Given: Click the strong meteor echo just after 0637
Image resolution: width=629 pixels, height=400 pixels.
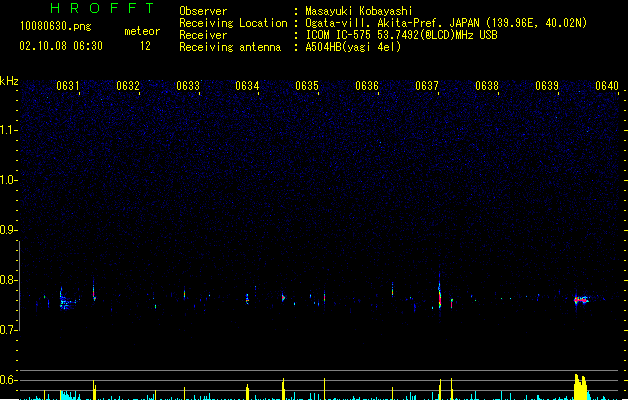Looking at the screenshot, I should tap(440, 295).
